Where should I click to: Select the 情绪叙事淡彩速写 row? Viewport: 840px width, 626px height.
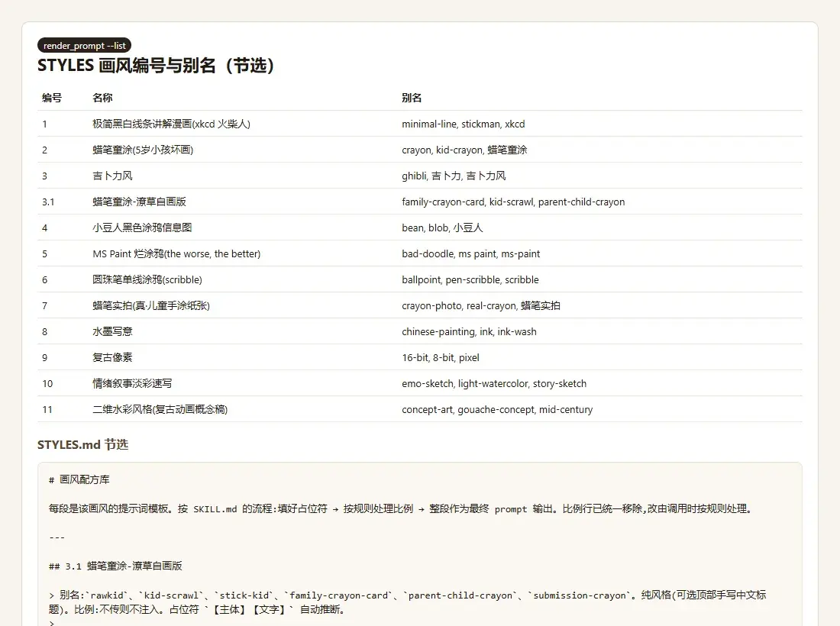coord(420,383)
